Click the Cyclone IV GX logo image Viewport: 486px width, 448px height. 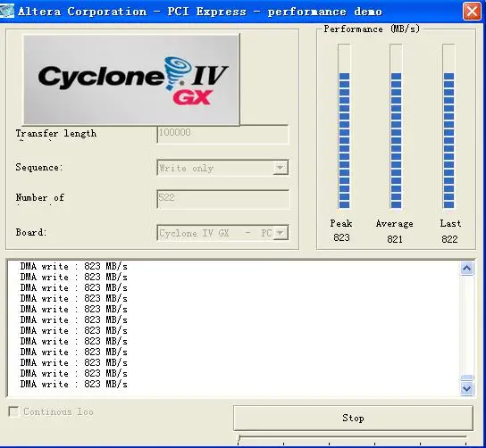(131, 79)
